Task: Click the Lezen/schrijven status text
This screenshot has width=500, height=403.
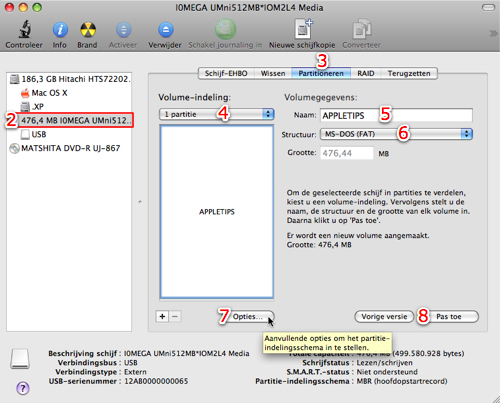Action: pyautogui.click(x=385, y=363)
